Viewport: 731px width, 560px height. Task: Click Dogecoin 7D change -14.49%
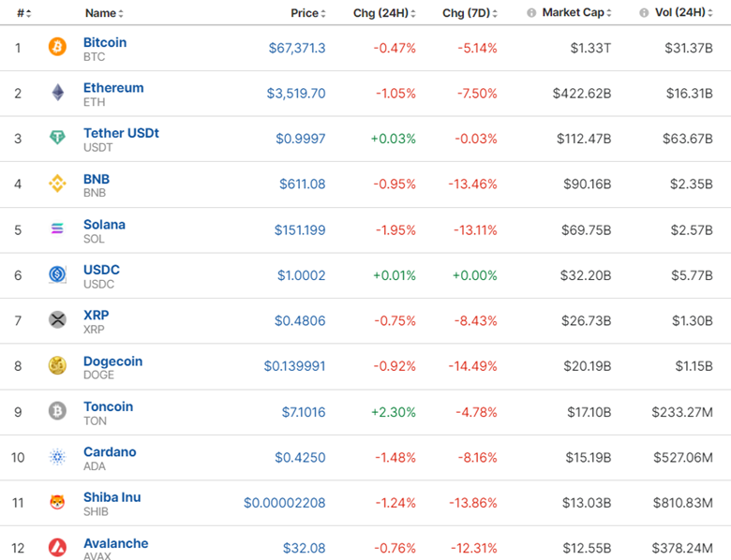click(x=472, y=366)
